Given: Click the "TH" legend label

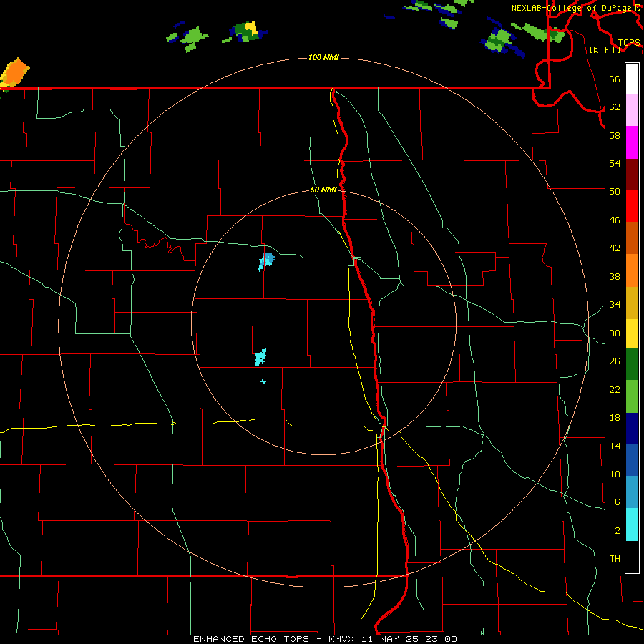Looking at the screenshot, I should 615,558.
